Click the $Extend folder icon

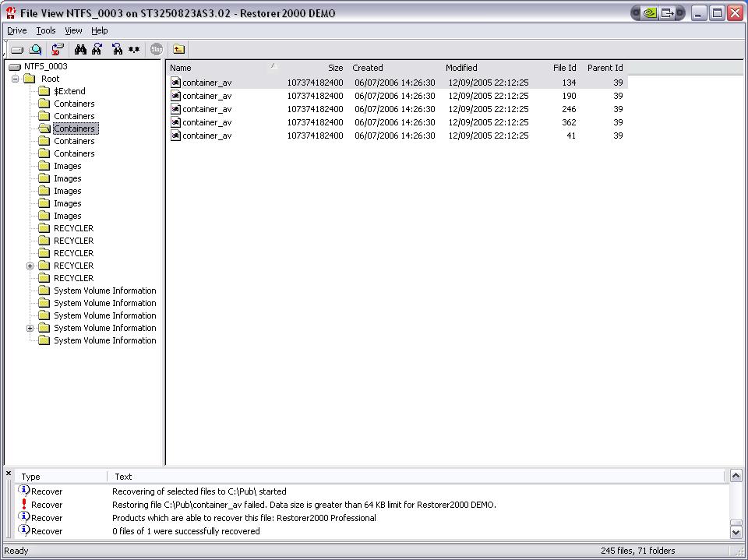[44, 91]
